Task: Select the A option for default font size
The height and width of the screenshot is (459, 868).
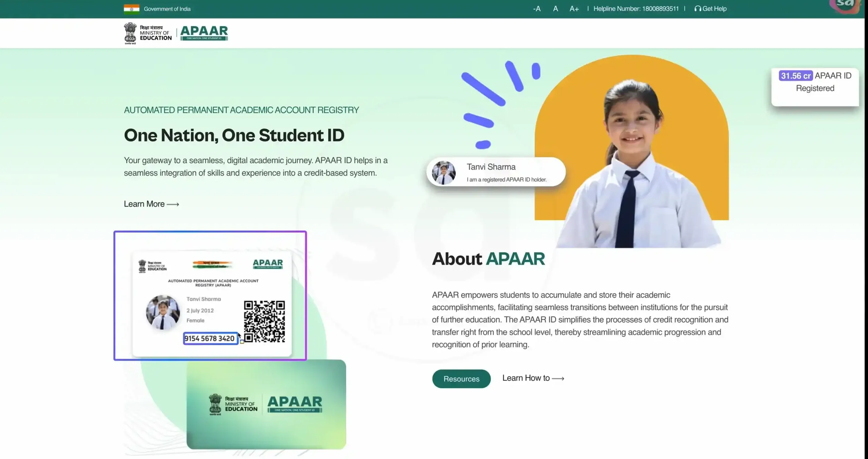Action: tap(555, 8)
